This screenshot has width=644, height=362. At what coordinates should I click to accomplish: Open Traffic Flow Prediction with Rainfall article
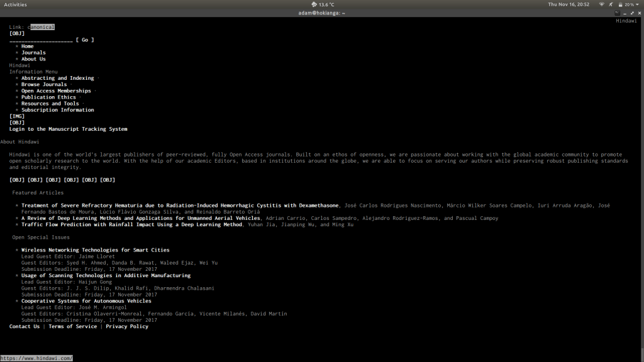click(x=131, y=224)
